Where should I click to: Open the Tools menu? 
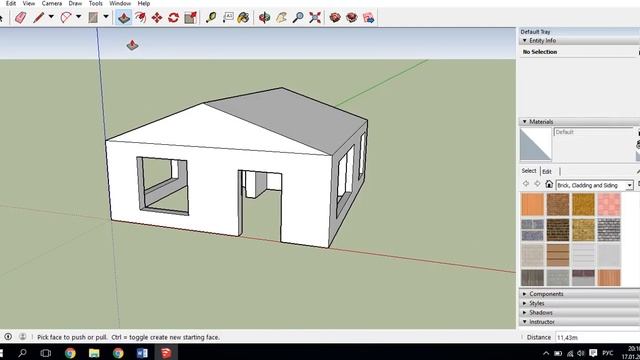[x=96, y=3]
